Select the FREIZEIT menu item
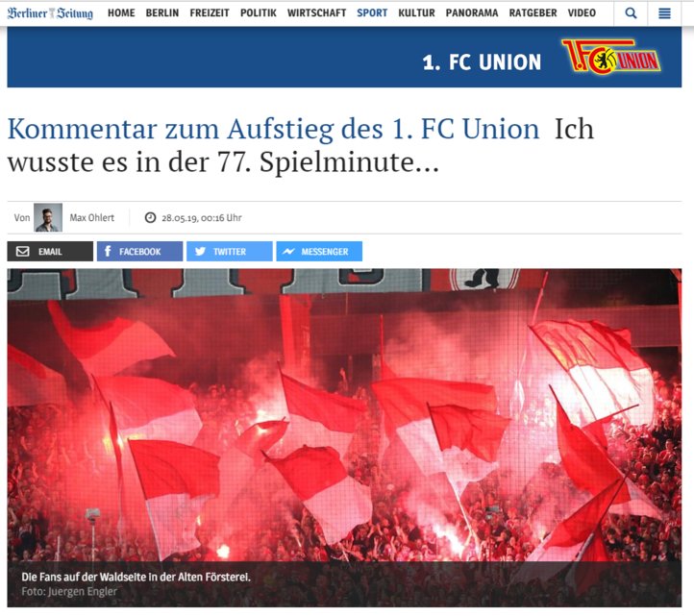The height and width of the screenshot is (616, 694). pos(210,13)
